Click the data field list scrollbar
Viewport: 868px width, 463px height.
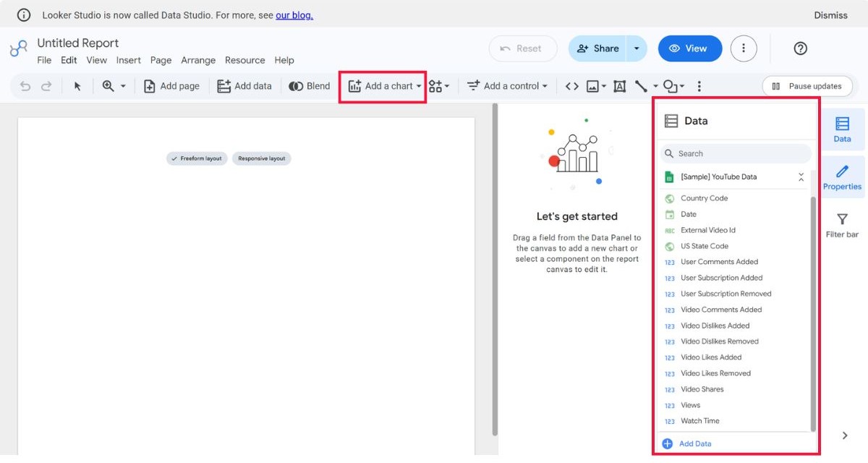813,313
